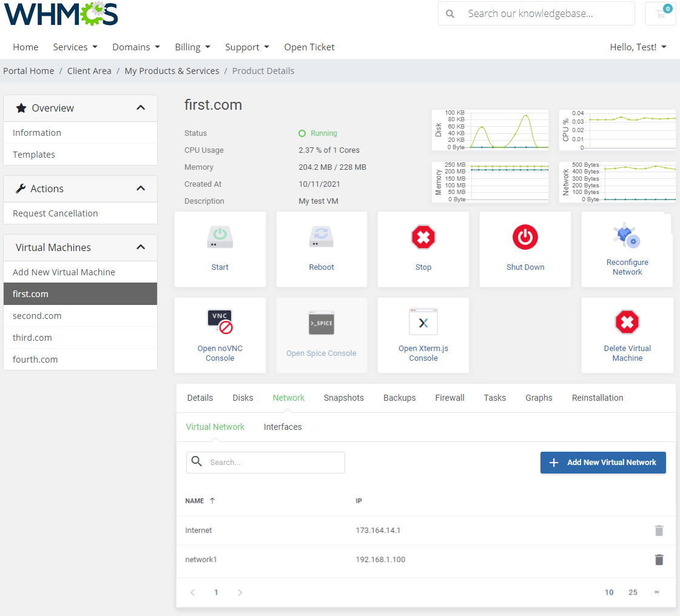This screenshot has width=680, height=616.
Task: Delete network1 using its trash icon
Action: (659, 560)
